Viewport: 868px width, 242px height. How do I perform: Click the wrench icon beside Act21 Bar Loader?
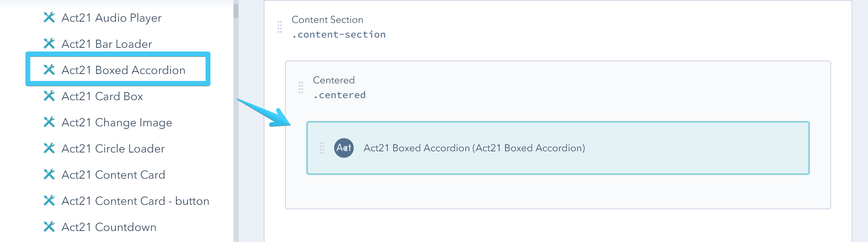[50, 43]
